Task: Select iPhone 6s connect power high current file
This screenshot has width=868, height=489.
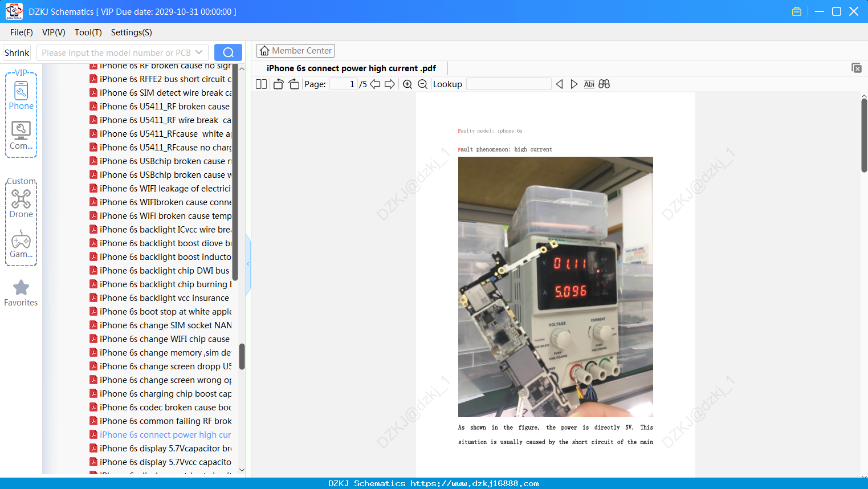Action: (165, 435)
